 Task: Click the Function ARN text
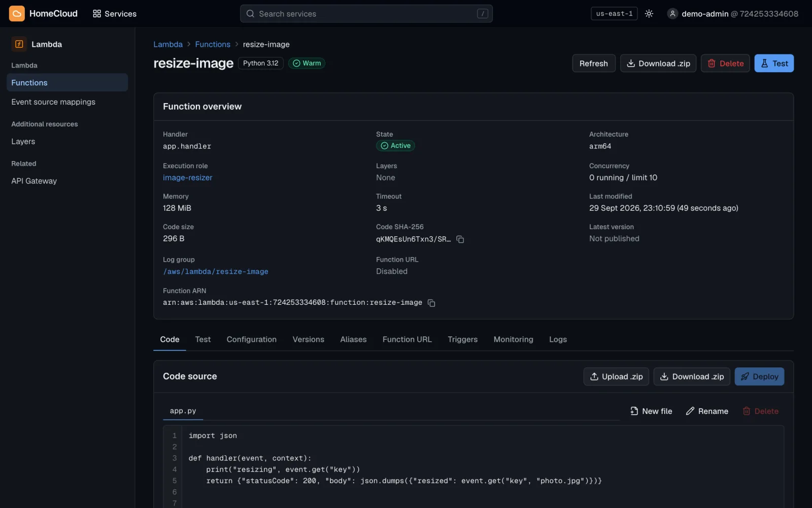[x=292, y=303]
